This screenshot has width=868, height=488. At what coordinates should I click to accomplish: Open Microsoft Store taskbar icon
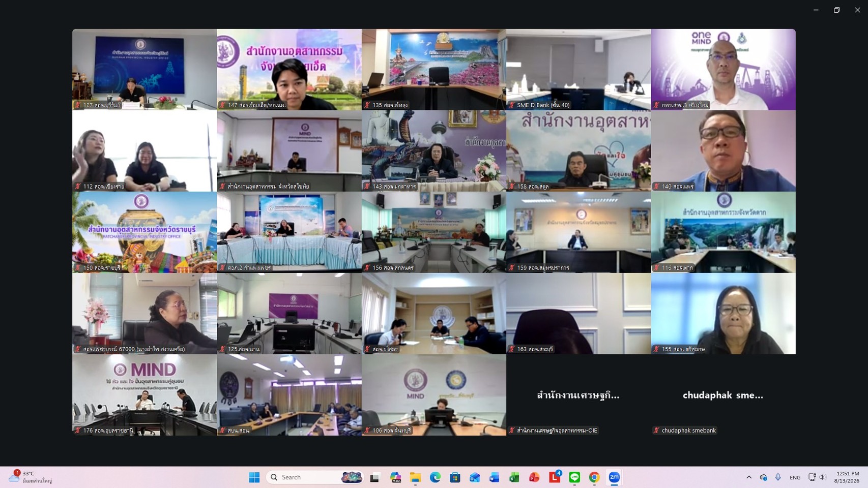[455, 477]
